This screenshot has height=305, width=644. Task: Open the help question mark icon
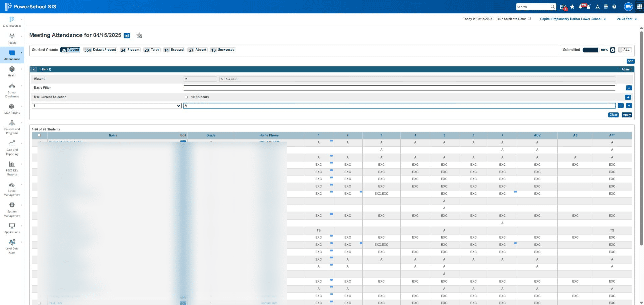click(x=614, y=7)
